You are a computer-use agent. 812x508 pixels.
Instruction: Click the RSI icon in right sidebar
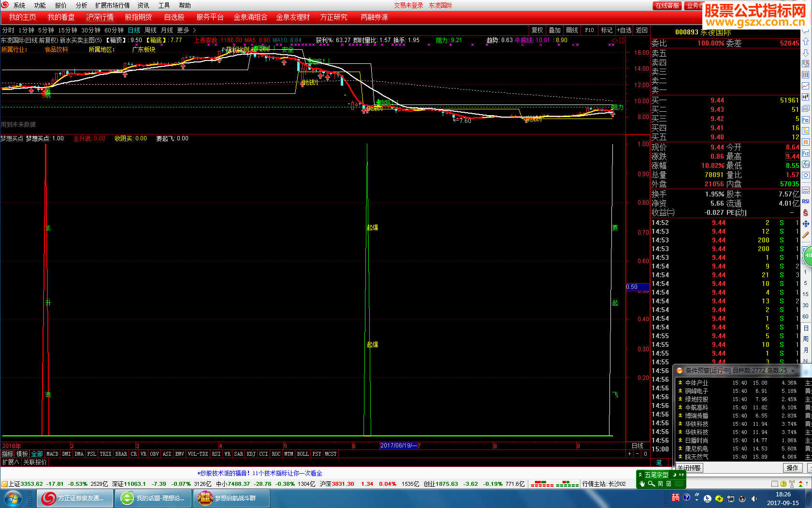[806, 201]
